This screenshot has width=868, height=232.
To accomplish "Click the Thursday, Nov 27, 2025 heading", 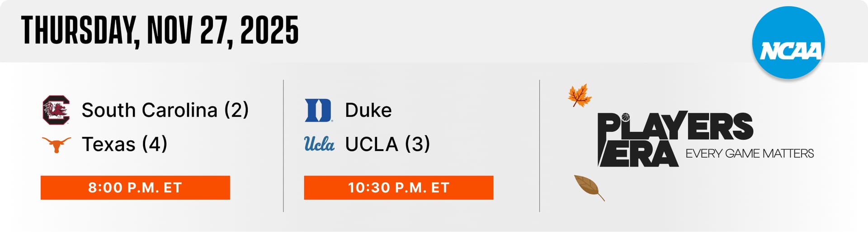I will coord(160,31).
